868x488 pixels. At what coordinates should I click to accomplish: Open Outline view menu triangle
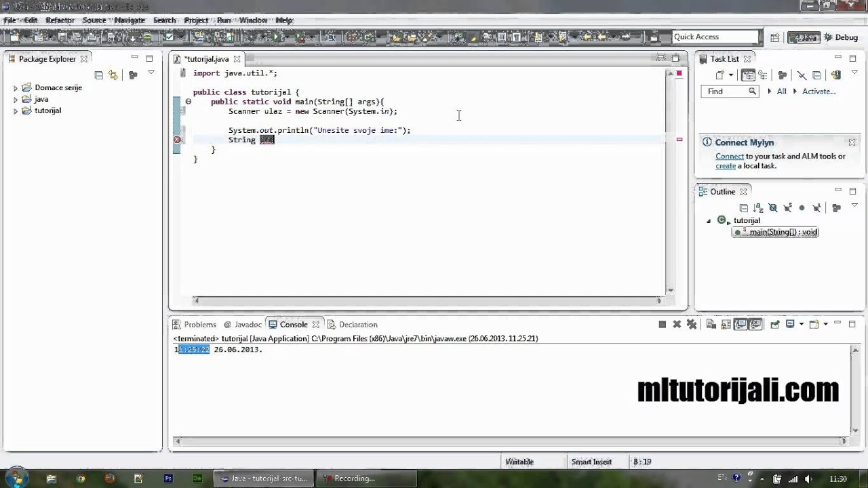point(854,205)
